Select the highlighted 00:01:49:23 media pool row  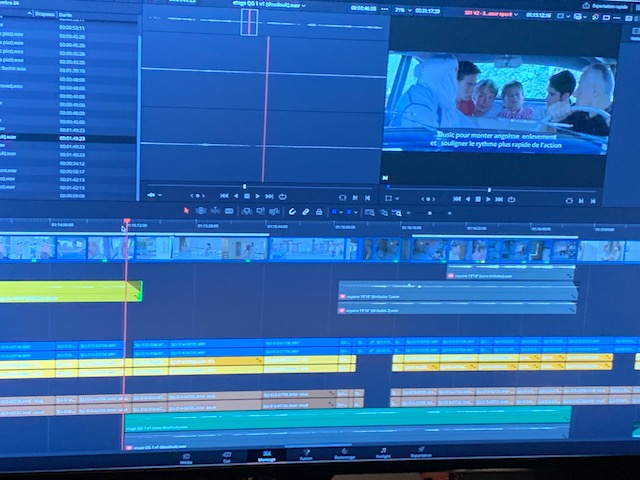67,138
